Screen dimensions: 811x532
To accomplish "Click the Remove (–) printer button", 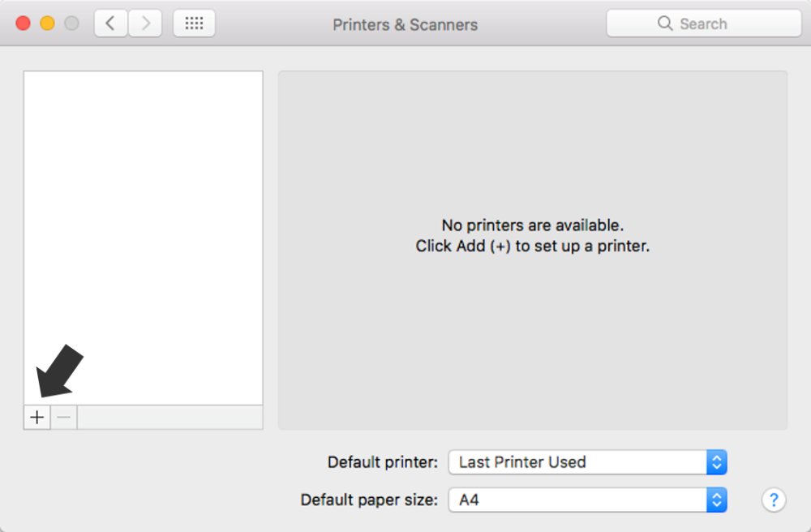I will (63, 417).
